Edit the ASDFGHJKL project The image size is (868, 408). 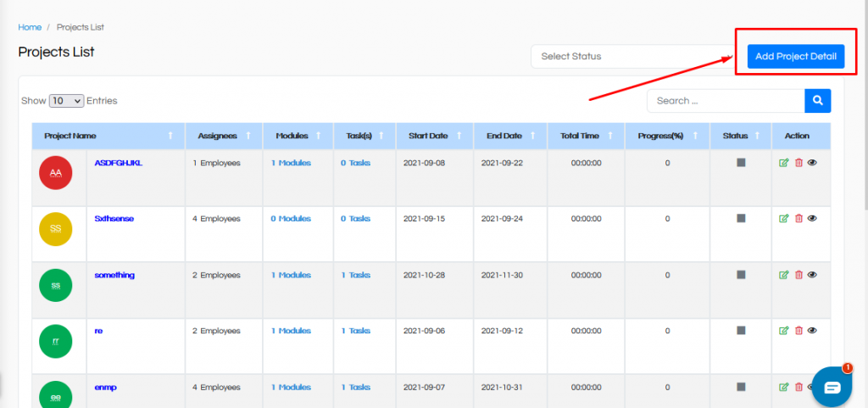784,163
